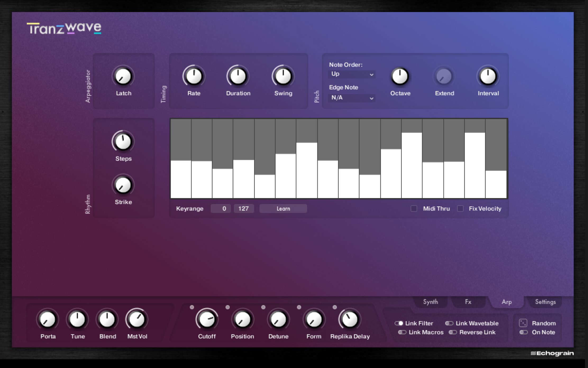Click the Steps knob

pos(123,142)
